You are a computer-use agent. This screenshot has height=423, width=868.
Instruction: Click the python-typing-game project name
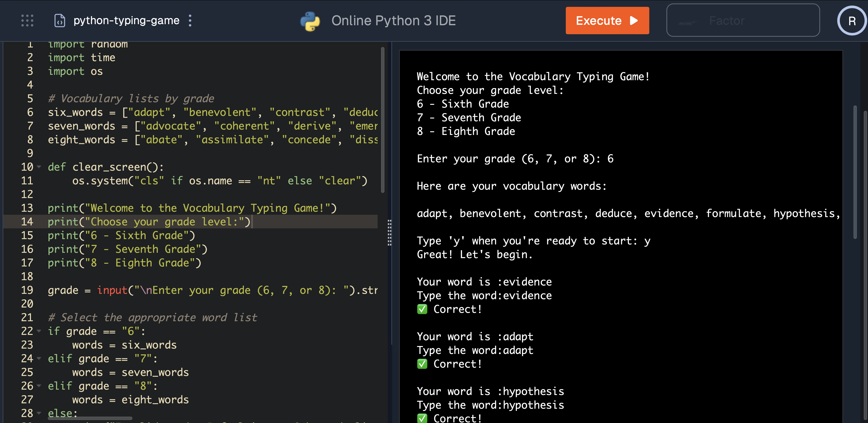126,21
